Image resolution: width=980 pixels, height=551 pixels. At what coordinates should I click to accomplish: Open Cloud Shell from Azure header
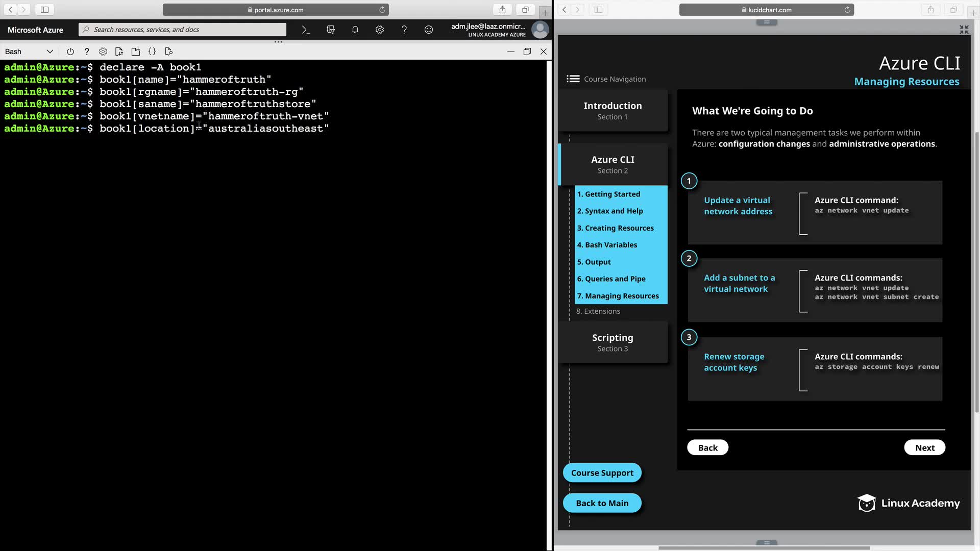306,30
